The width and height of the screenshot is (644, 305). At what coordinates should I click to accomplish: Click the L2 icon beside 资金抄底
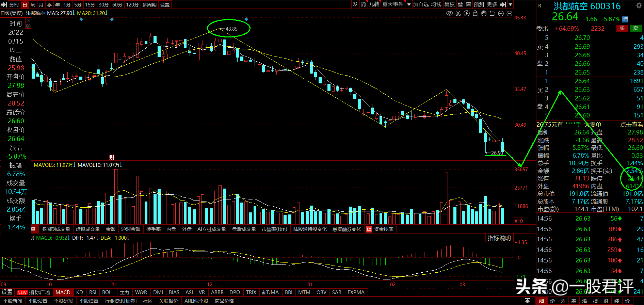click(369, 229)
